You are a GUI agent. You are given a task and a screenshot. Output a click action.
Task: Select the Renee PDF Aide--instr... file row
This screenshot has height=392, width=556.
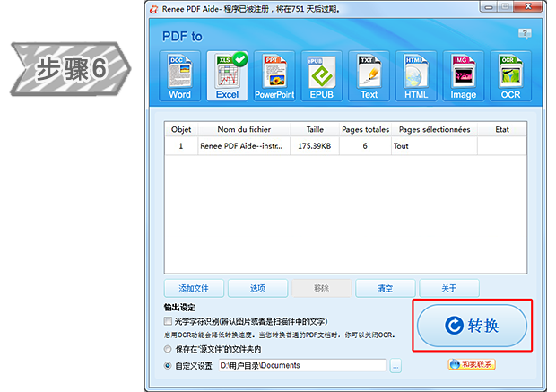(346, 146)
